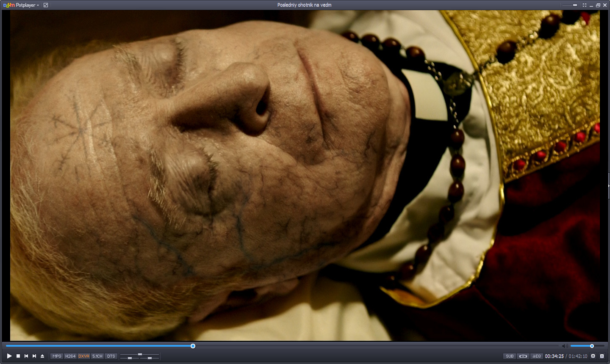Open preferences with the gear icon

click(x=593, y=356)
